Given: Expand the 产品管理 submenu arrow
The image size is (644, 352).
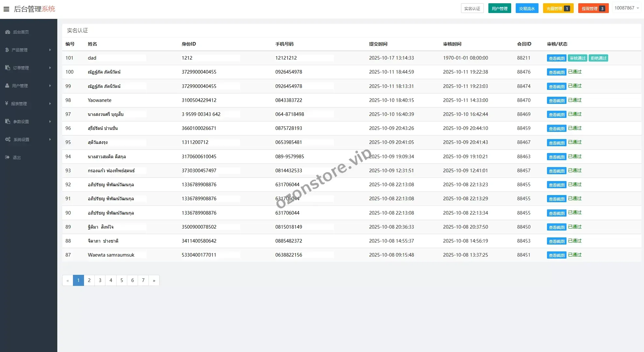Looking at the screenshot, I should click(50, 50).
